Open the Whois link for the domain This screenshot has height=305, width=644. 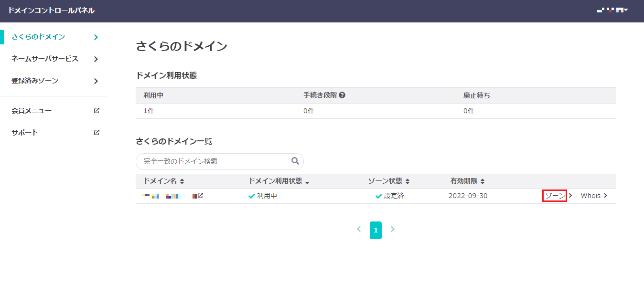[x=591, y=196]
